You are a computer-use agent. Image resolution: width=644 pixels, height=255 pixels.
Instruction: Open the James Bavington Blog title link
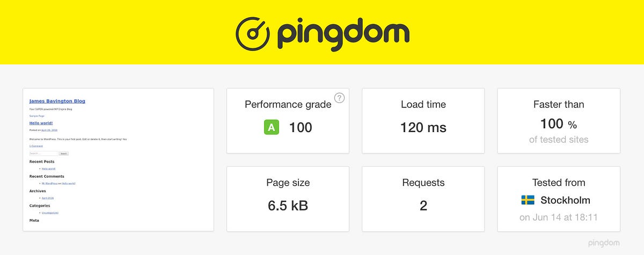coord(57,101)
